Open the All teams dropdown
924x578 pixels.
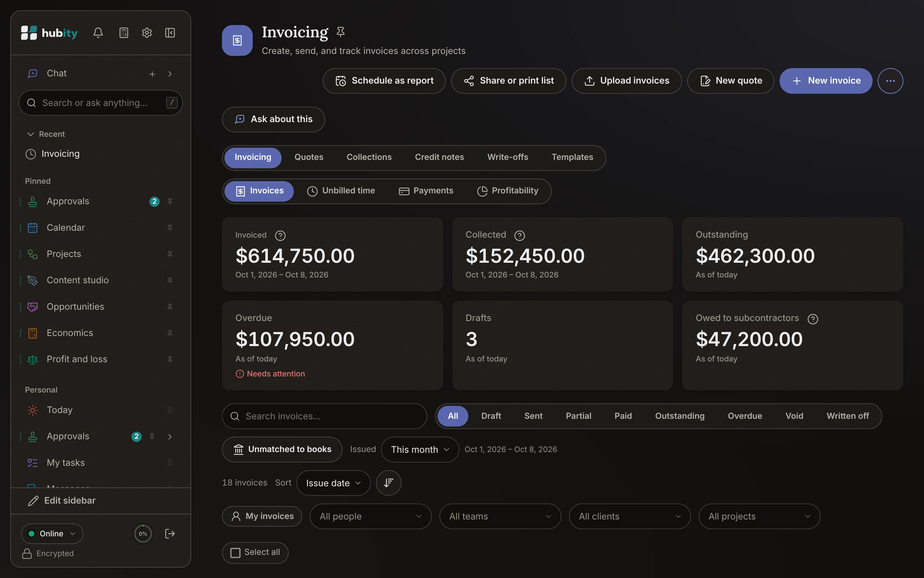500,516
